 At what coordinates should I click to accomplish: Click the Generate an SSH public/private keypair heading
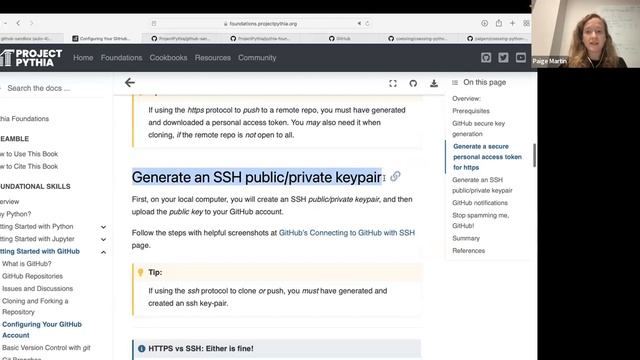(256, 177)
